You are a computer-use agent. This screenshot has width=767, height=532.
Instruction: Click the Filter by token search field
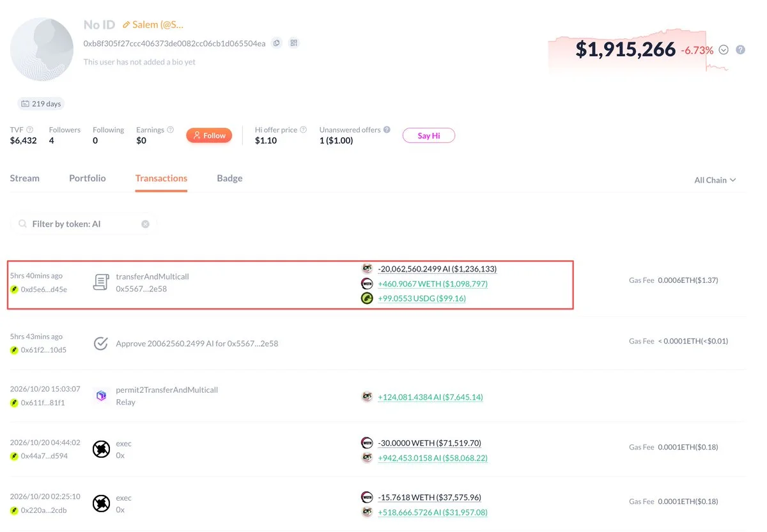tap(83, 224)
